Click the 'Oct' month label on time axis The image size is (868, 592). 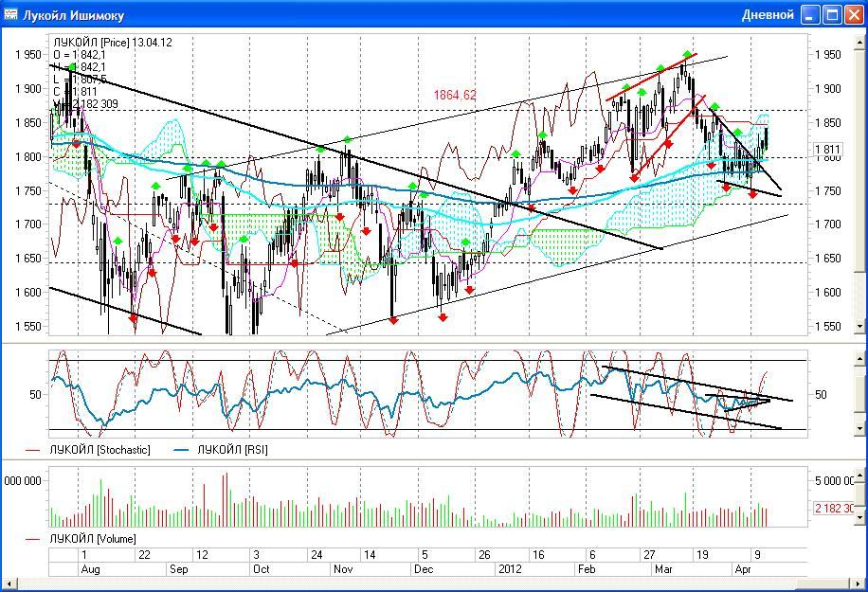pyautogui.click(x=261, y=569)
